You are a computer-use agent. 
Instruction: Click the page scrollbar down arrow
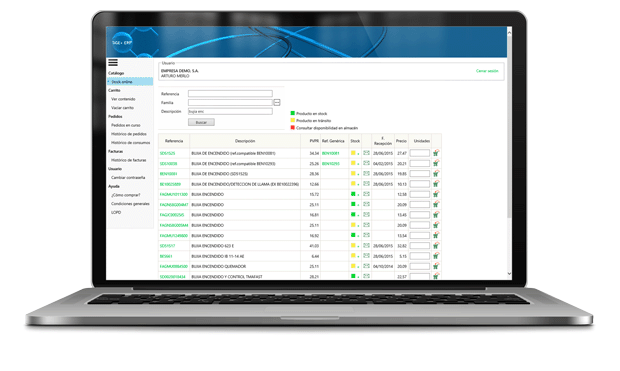509,273
